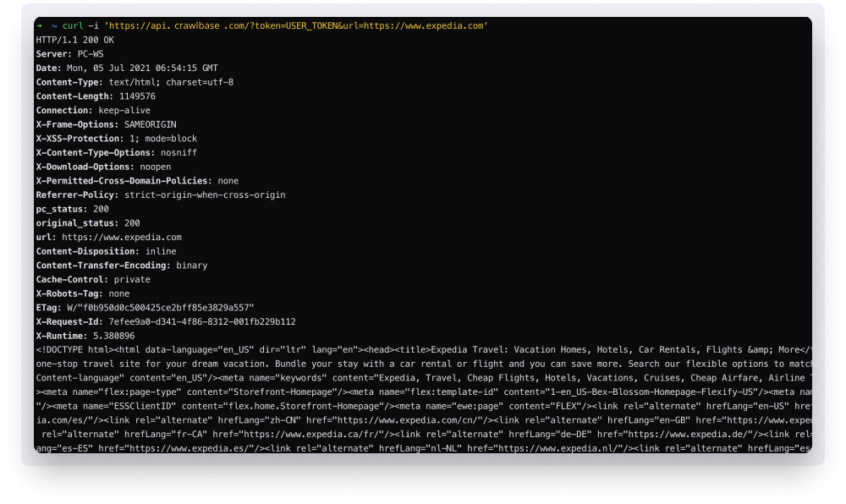Click the 'Server:' header name
The height and width of the screenshot is (504, 846).
[54, 54]
